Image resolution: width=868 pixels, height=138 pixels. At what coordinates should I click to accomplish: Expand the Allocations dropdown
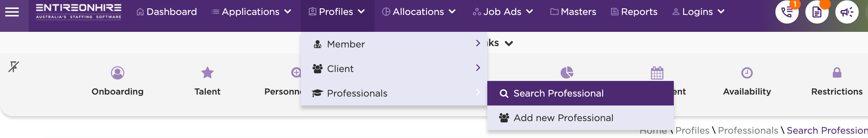(x=419, y=12)
